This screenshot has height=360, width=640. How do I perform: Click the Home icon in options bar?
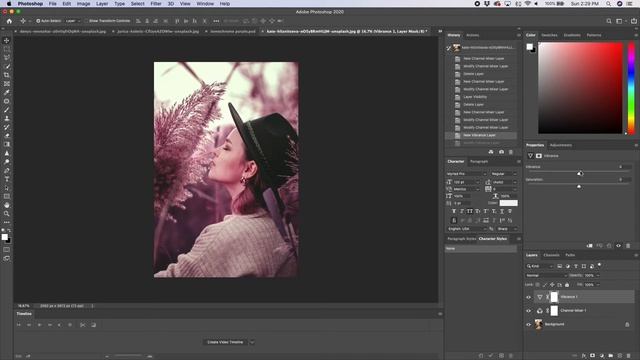tap(9, 21)
